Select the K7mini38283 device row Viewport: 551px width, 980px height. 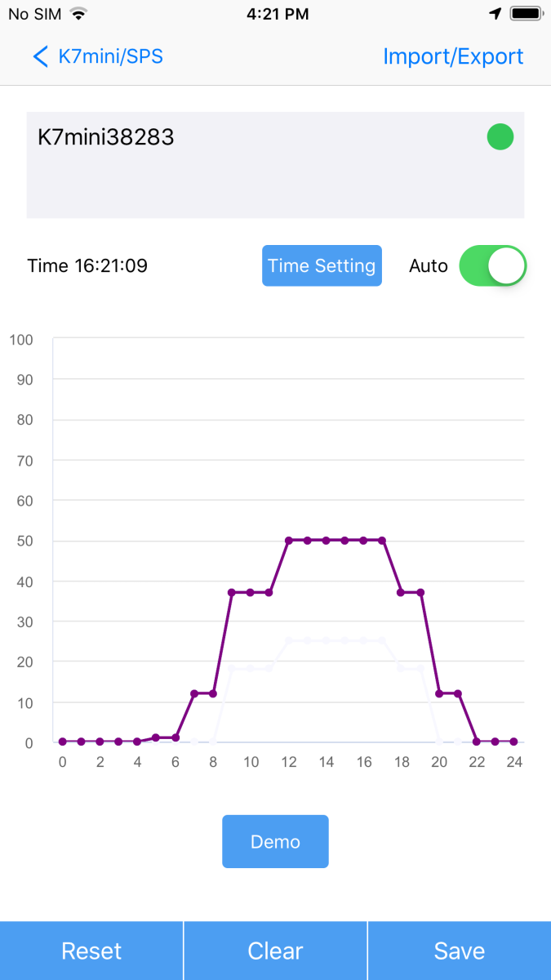(x=245, y=163)
